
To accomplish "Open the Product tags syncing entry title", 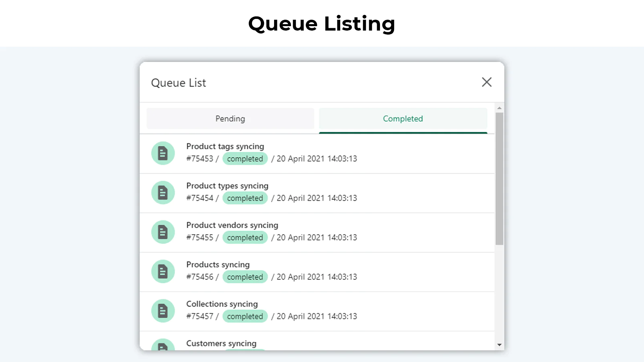I will (225, 146).
